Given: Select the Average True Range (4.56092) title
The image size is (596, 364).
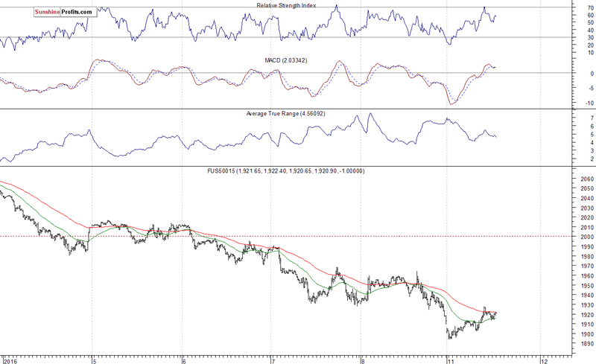Looking at the screenshot, I should click(x=285, y=114).
